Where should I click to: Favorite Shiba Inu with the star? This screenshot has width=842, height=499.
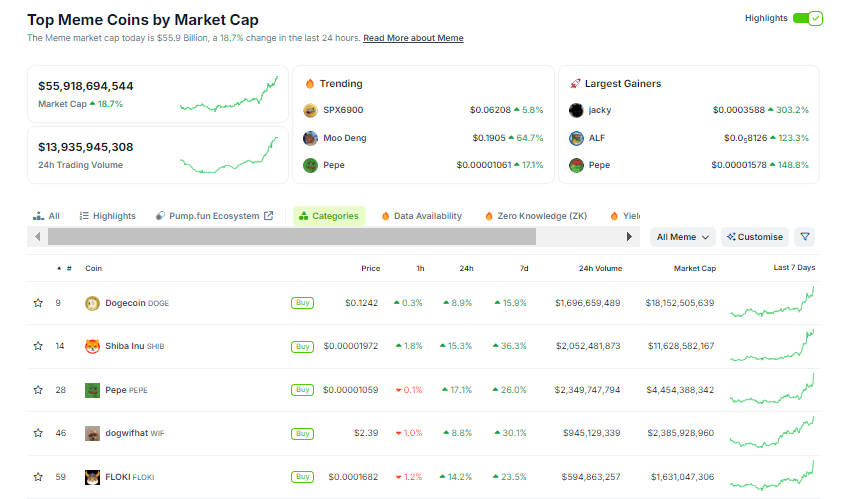point(38,346)
